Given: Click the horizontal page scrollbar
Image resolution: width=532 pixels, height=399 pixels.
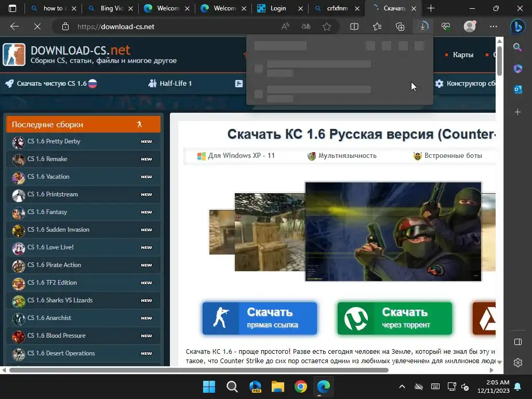Looking at the screenshot, I should (199, 370).
